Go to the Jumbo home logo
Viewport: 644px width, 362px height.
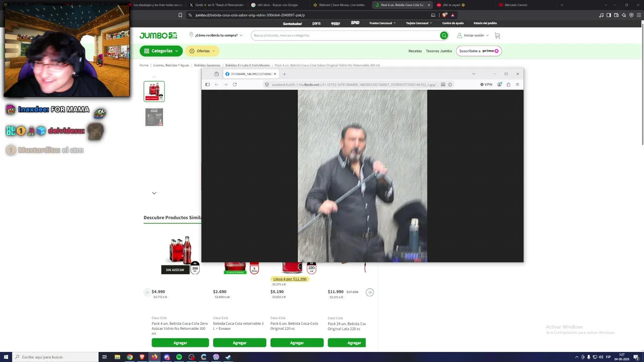(x=158, y=36)
